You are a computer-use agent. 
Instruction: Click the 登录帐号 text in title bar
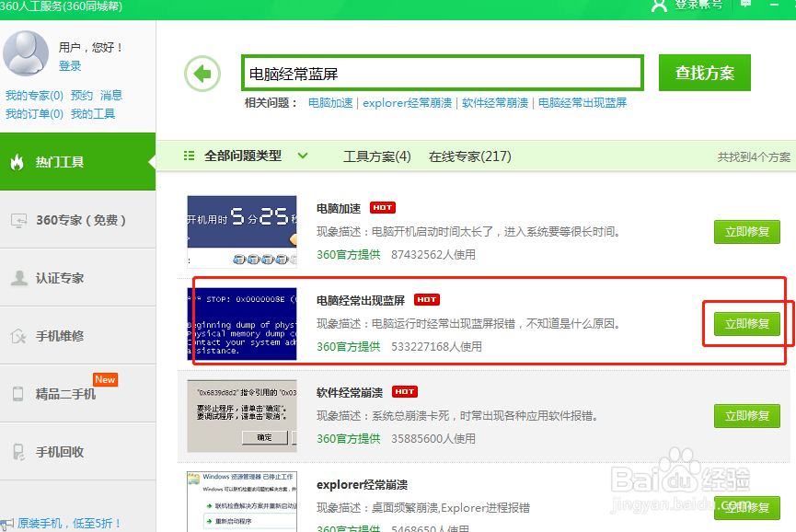(x=698, y=5)
